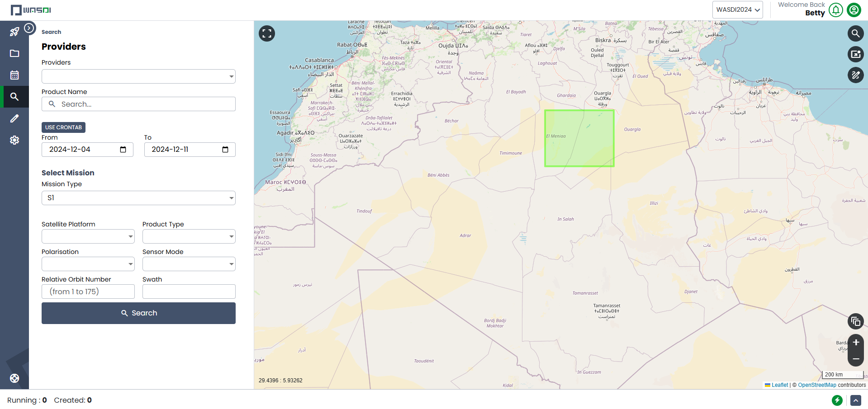Open the pencil edit sidebar icon
The width and height of the screenshot is (868, 409).
14,118
